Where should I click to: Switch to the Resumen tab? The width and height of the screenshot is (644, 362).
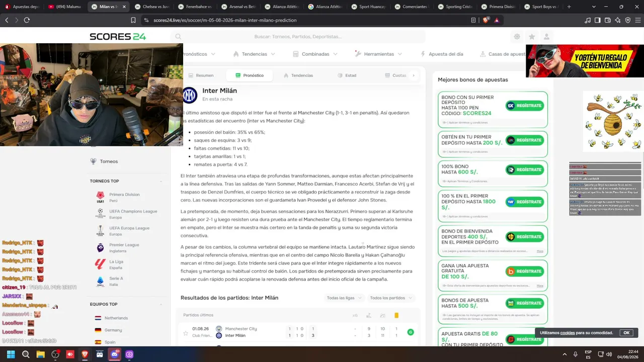[201, 75]
